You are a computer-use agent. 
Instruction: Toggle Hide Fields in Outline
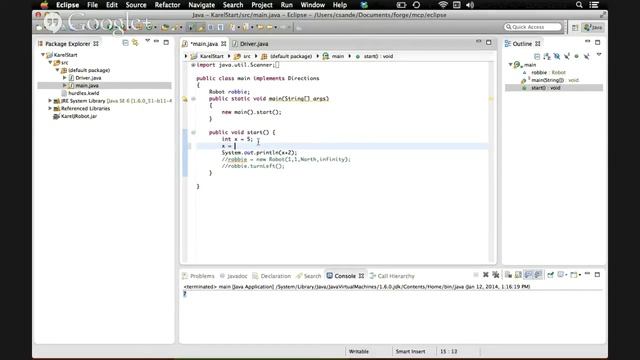557,56
